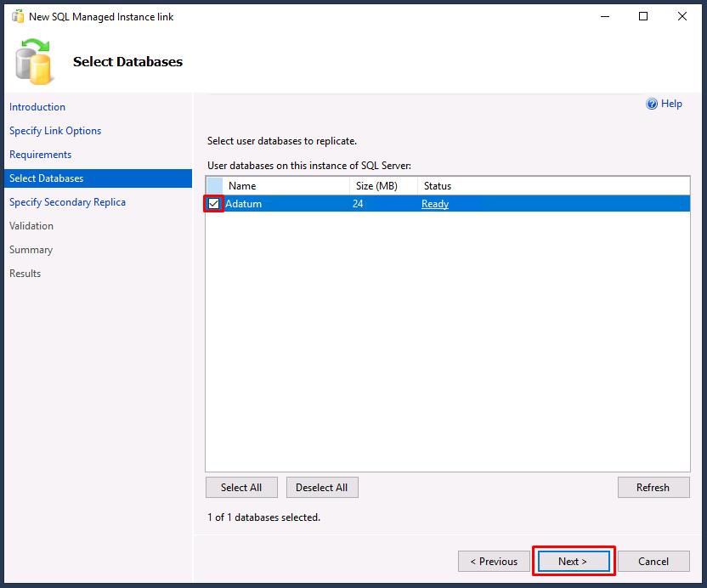The image size is (707, 588).
Task: Click the size value 24
Action: point(358,204)
